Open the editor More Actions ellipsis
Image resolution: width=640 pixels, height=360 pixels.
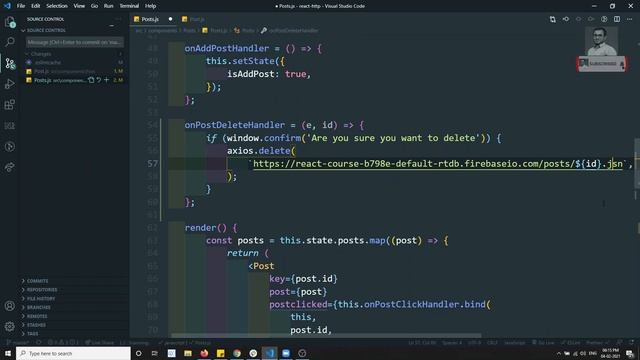pyautogui.click(x=629, y=19)
